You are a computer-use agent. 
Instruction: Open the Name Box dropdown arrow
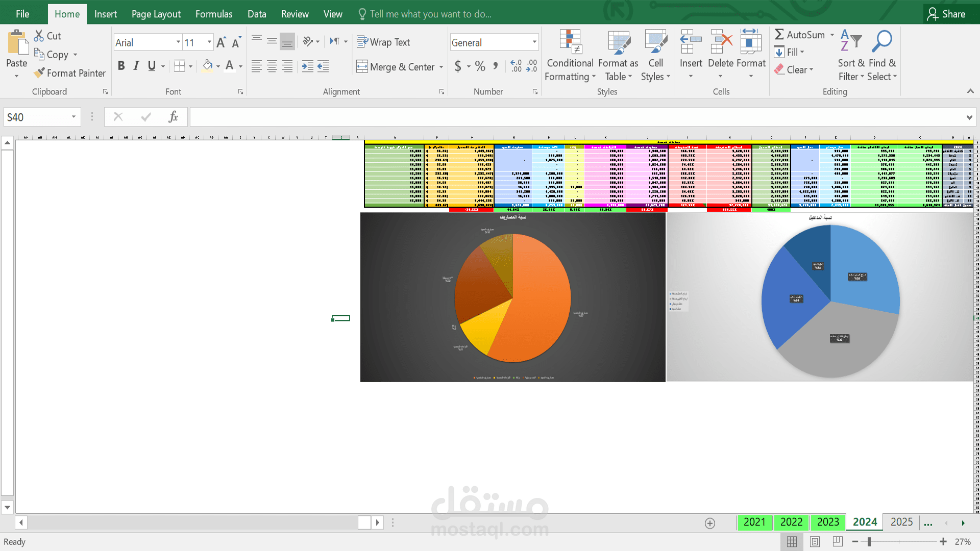(73, 117)
